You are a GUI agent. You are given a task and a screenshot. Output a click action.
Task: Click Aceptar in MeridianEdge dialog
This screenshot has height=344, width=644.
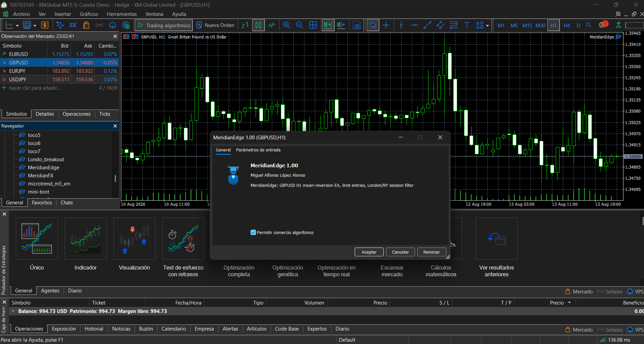369,252
